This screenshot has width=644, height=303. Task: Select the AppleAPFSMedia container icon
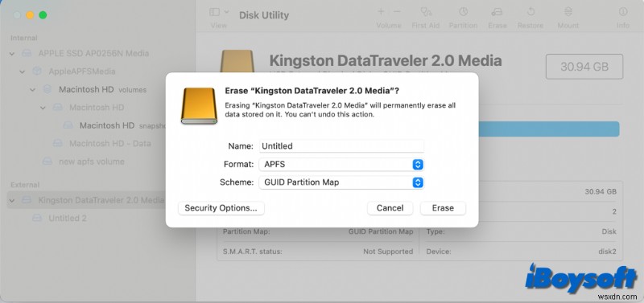click(37, 72)
